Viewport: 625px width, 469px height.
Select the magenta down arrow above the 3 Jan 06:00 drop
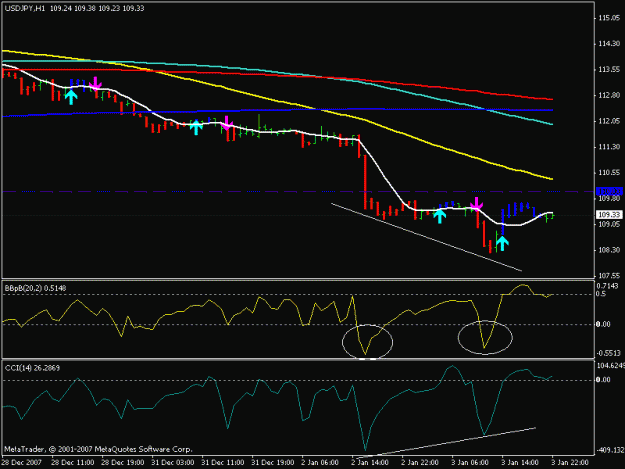tap(476, 204)
